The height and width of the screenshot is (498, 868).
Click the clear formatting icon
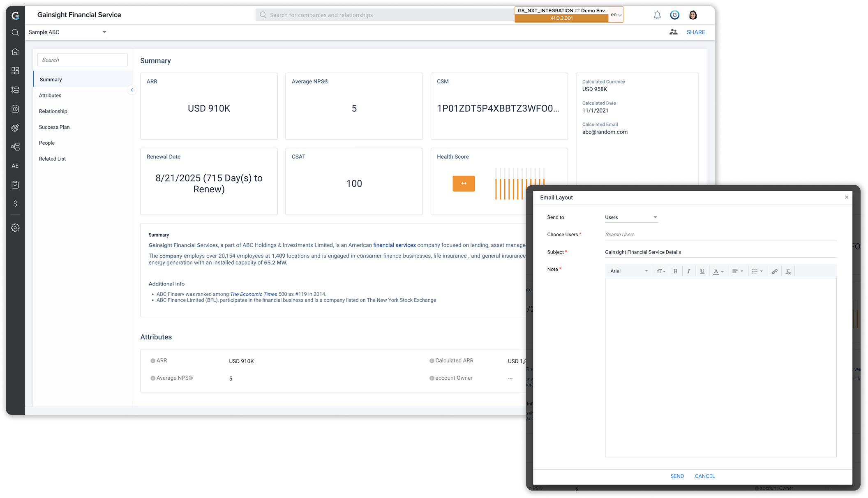788,271
